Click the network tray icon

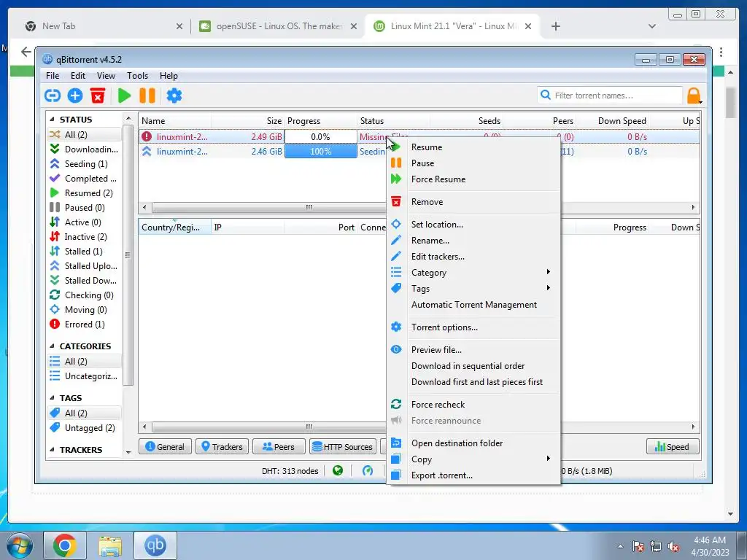(656, 547)
